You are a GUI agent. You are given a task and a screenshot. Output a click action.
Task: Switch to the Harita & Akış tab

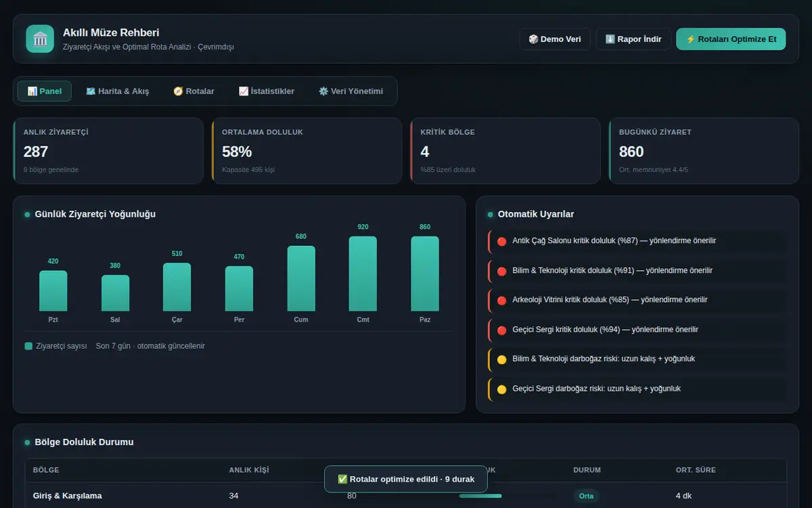[118, 91]
